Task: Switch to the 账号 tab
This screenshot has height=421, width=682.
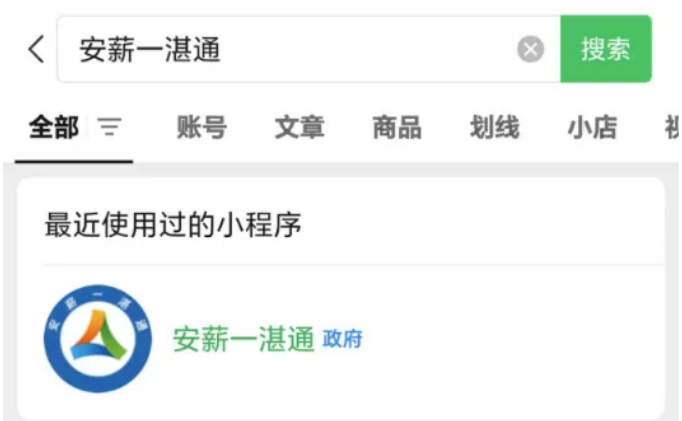Action: (201, 127)
